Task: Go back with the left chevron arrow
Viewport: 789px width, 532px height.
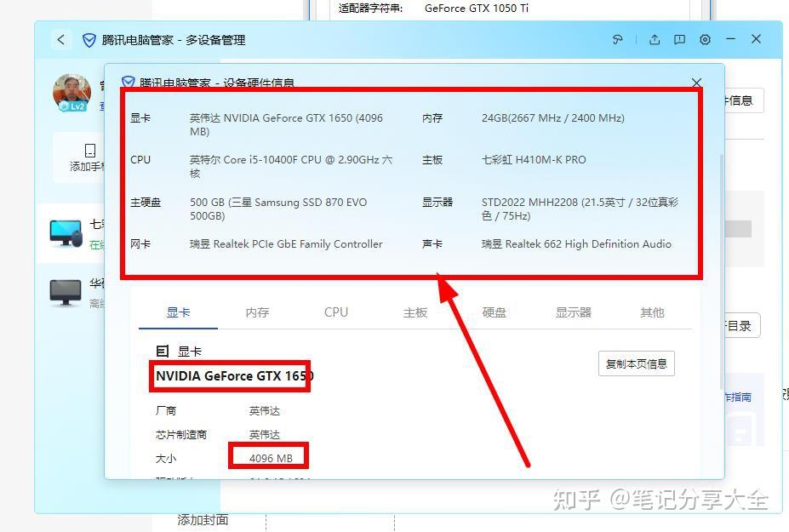Action: [61, 40]
